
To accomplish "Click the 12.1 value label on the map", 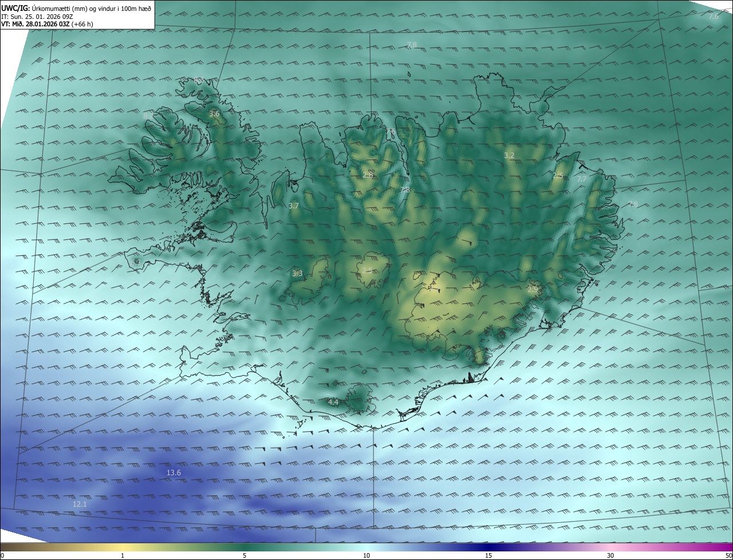I will pyautogui.click(x=80, y=504).
